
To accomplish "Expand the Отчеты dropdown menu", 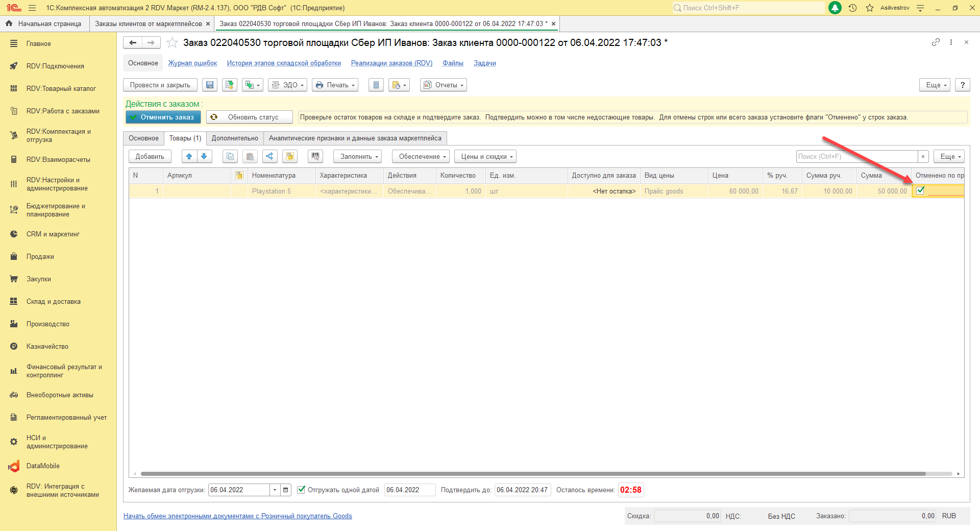I will pyautogui.click(x=444, y=85).
